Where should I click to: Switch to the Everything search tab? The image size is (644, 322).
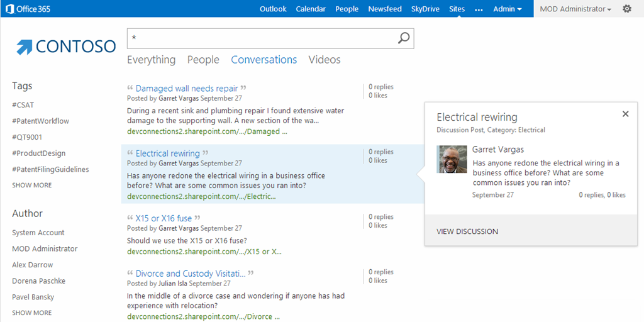pyautogui.click(x=151, y=60)
